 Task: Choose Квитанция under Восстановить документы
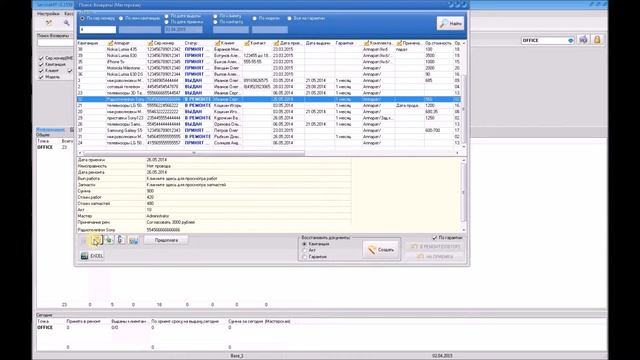point(304,244)
